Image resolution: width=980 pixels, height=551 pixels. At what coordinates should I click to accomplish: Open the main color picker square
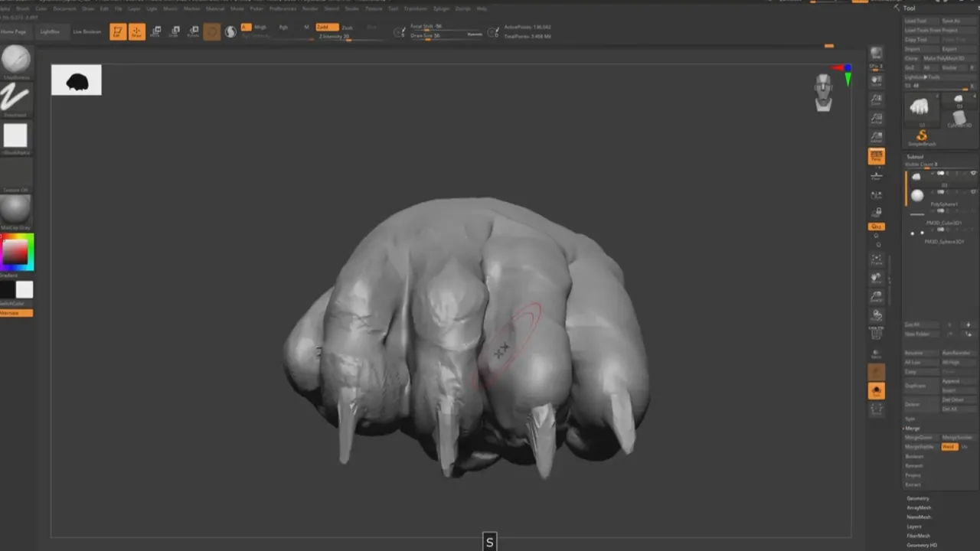click(17, 251)
